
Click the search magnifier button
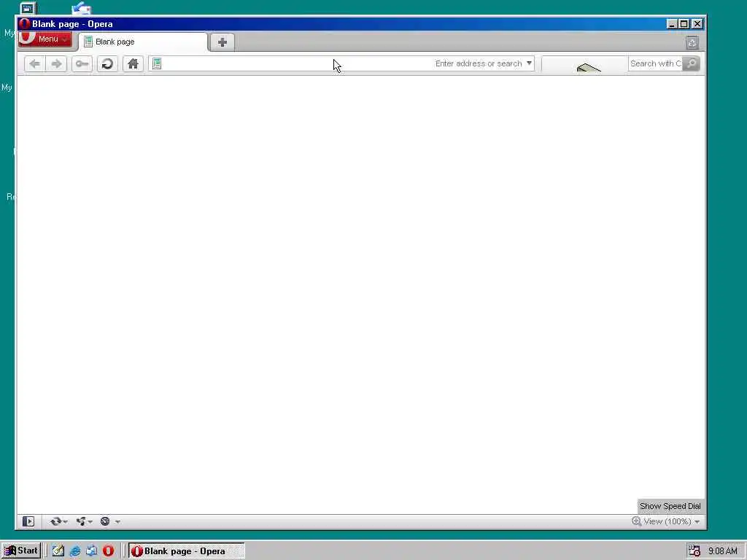tap(691, 63)
